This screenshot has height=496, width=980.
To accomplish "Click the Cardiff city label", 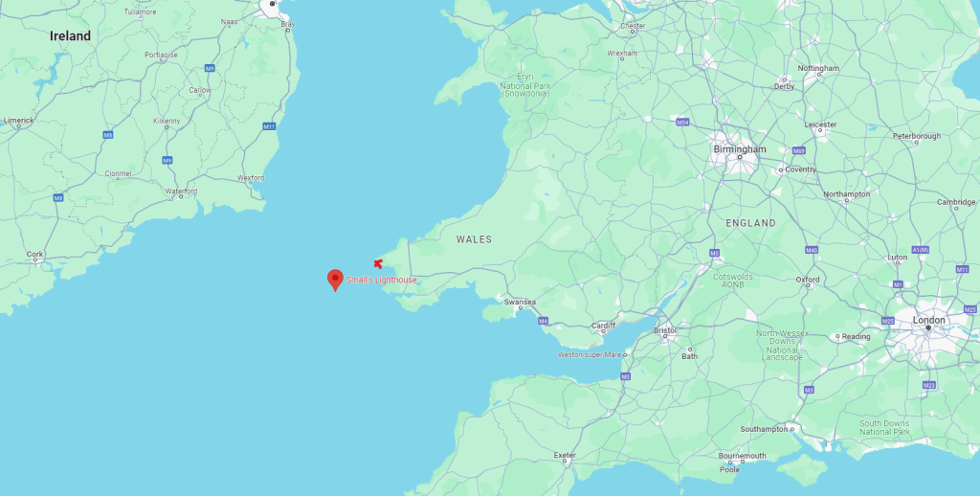I will pyautogui.click(x=603, y=326).
